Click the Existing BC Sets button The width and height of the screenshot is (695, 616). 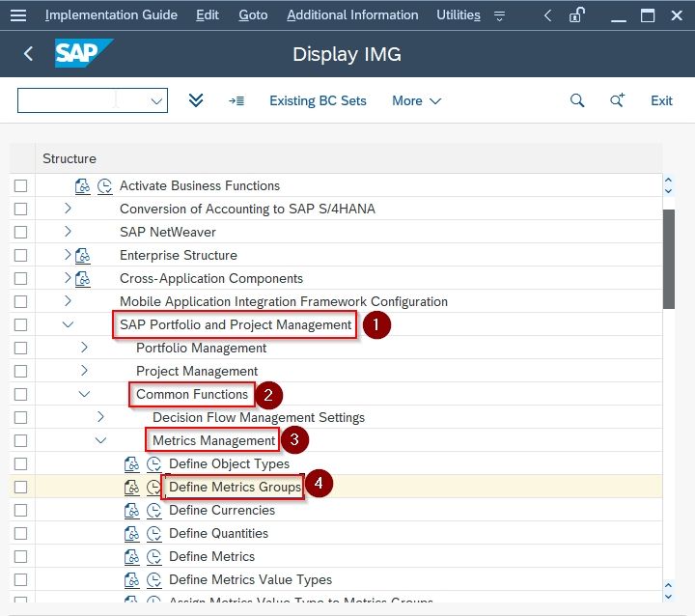point(318,101)
